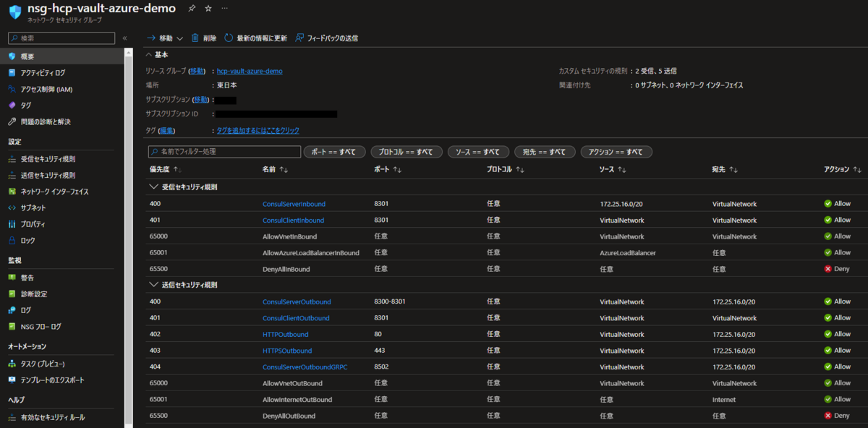The image size is (868, 428).
Task: Click the sidebar vertical scrollbar
Action: 128,238
